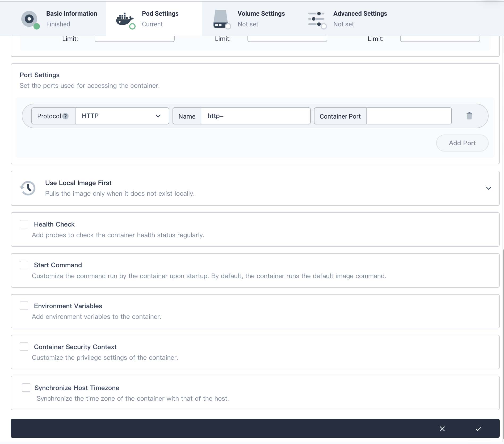Focus the port Name input field
504x444 pixels.
[x=256, y=116]
